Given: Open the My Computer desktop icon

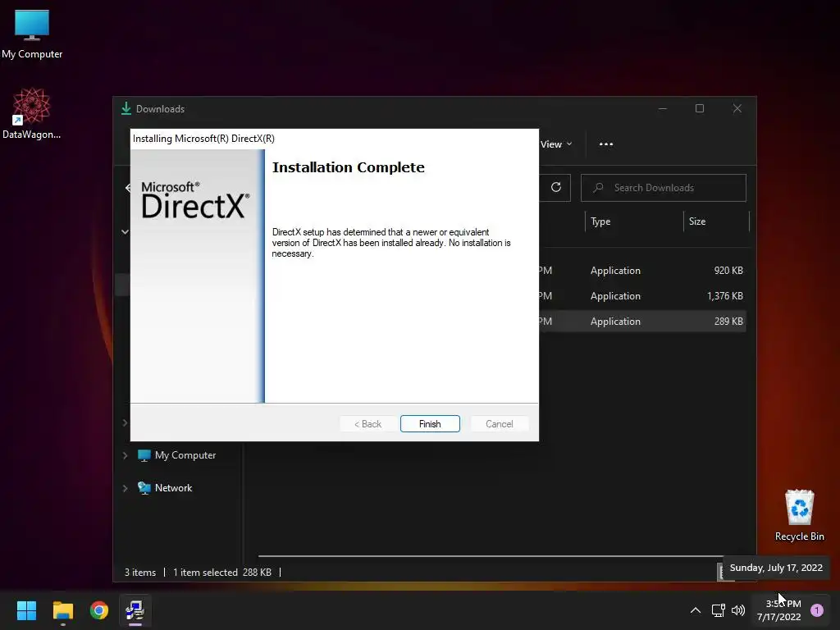Looking at the screenshot, I should coord(32,33).
